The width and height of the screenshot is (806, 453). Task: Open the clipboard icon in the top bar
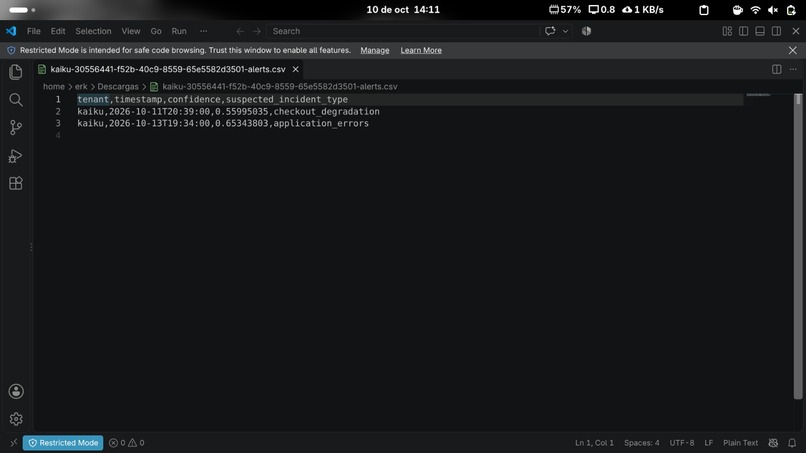pos(704,10)
